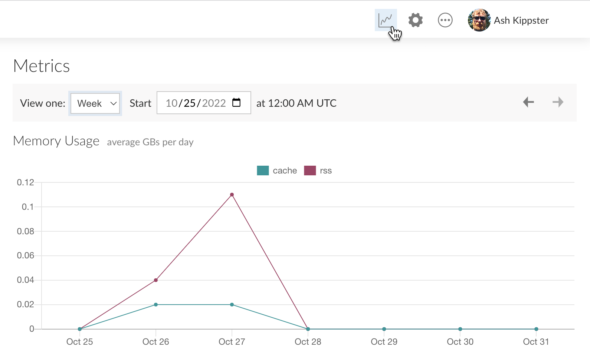Expand the Week period dropdown
590x364 pixels.
coord(95,103)
